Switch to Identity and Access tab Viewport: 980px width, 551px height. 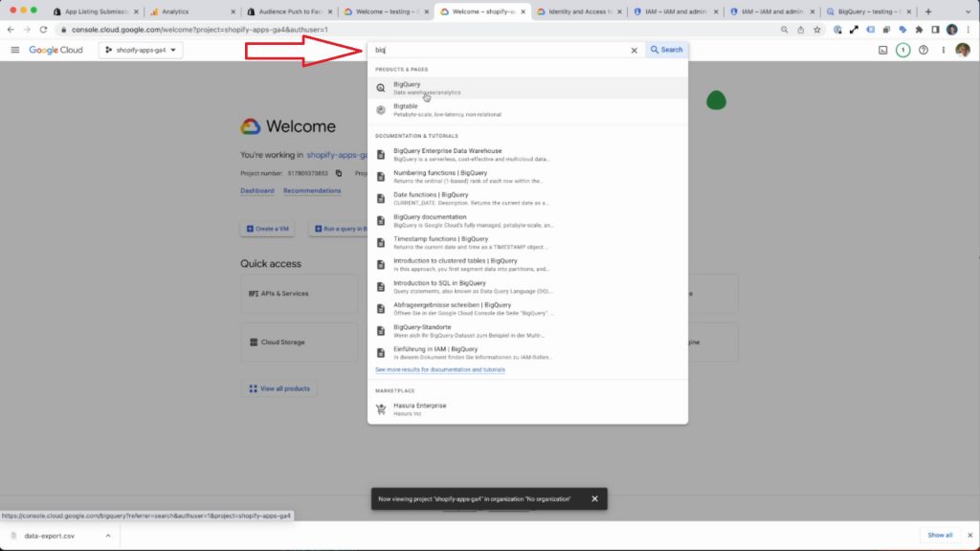pyautogui.click(x=579, y=11)
